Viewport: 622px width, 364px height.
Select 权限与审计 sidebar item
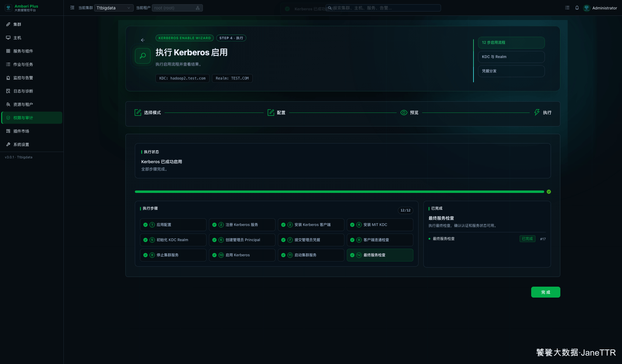click(x=32, y=118)
